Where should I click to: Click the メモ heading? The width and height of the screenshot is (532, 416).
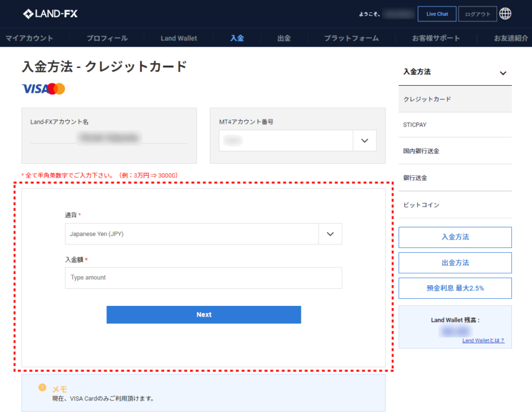[60, 389]
